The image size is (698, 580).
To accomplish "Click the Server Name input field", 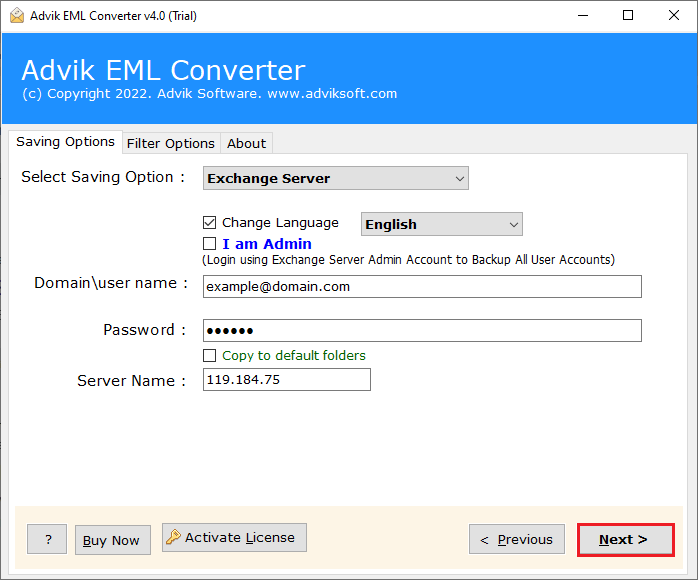I will pyautogui.click(x=287, y=380).
